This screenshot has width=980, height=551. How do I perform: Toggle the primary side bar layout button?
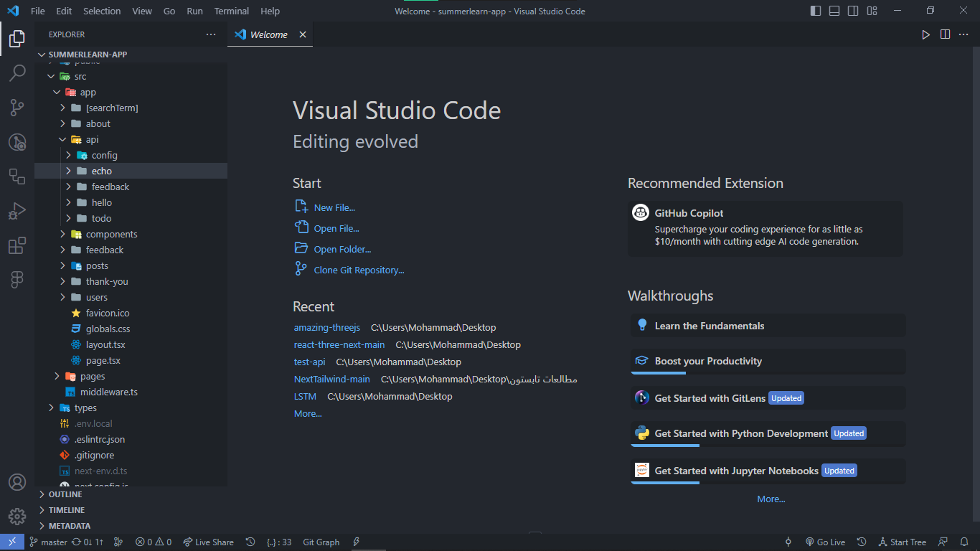pyautogui.click(x=816, y=11)
